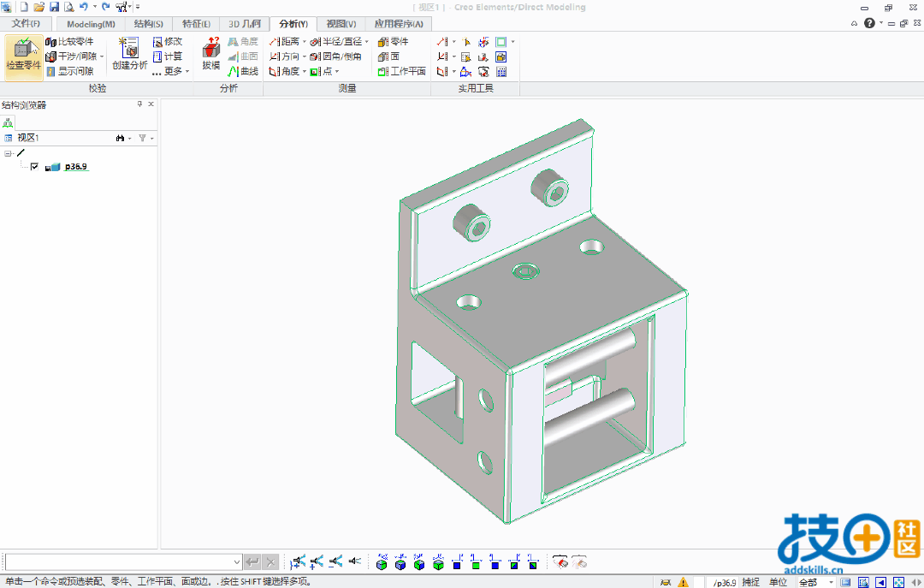Click 视区1 viewport entry in browser
Image resolution: width=924 pixels, height=588 pixels.
click(27, 138)
